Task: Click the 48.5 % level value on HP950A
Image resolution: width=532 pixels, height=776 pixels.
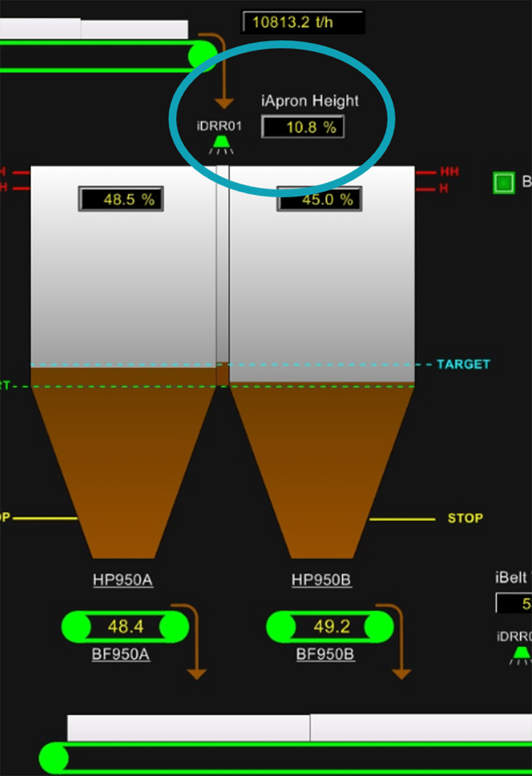Action: coord(121,200)
